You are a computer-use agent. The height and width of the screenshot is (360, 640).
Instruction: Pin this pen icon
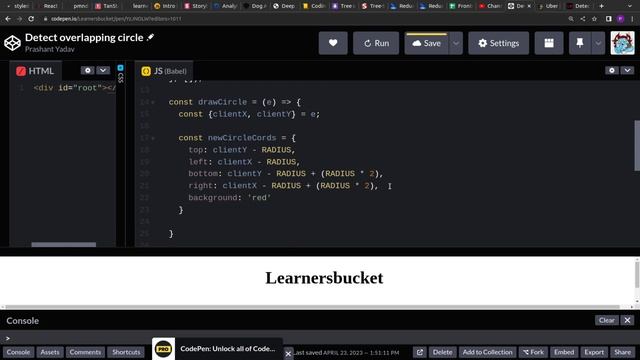tap(580, 43)
